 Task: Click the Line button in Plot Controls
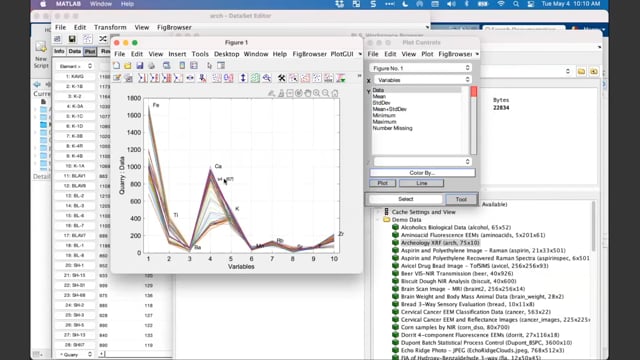[x=421, y=183]
